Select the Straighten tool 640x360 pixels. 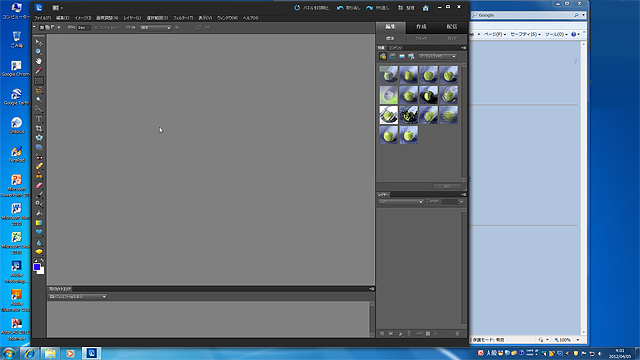pyautogui.click(x=39, y=147)
